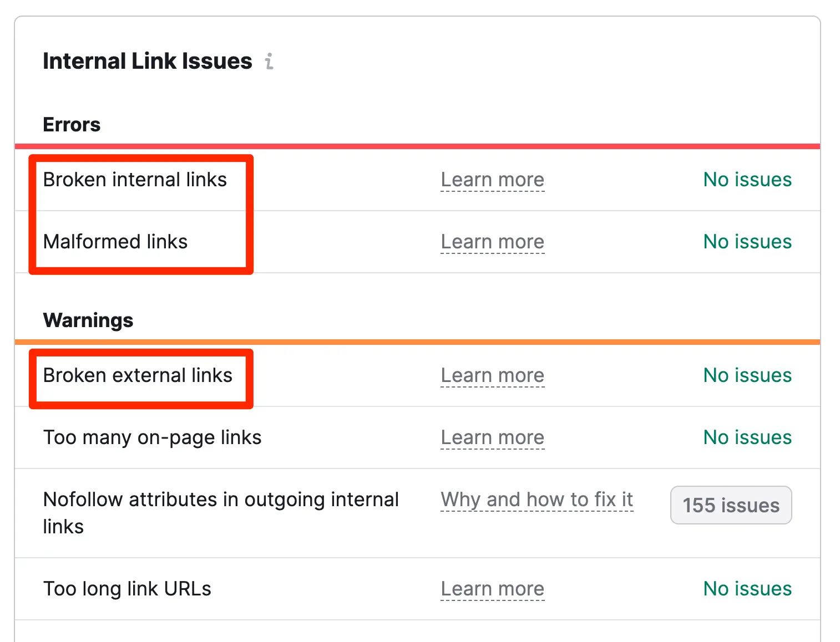
Task: Open Learn more for Too long link URLs
Action: coord(492,589)
